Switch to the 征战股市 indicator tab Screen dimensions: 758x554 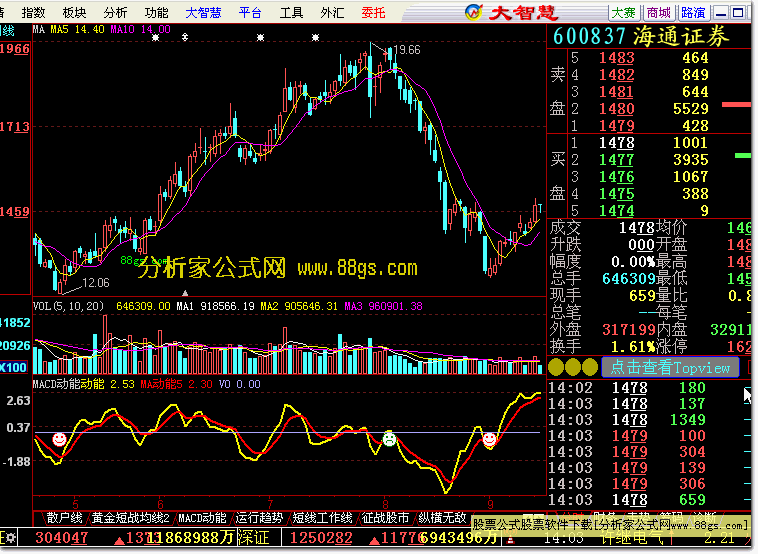[385, 518]
